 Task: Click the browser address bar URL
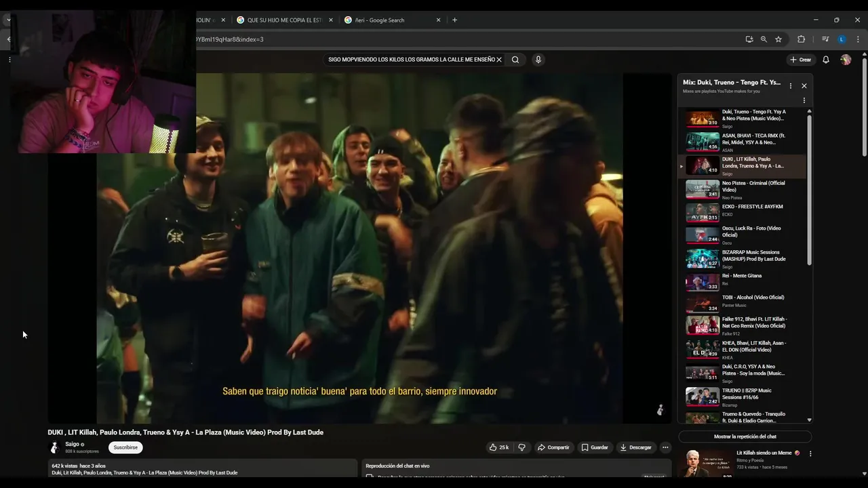click(x=229, y=39)
